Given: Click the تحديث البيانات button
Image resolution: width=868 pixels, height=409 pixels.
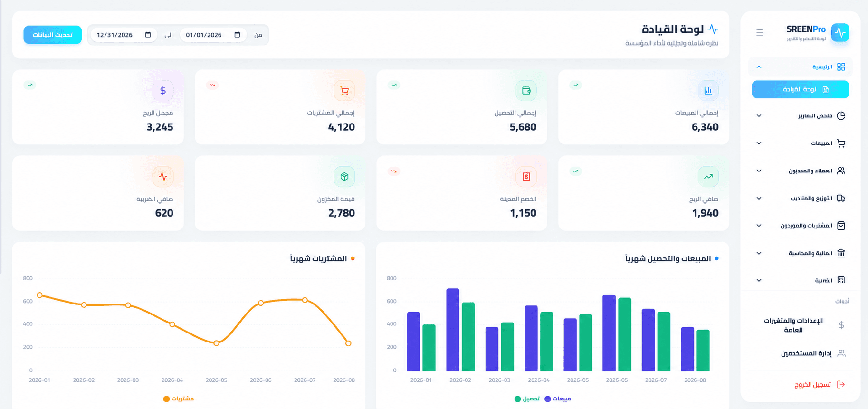Looking at the screenshot, I should 53,35.
